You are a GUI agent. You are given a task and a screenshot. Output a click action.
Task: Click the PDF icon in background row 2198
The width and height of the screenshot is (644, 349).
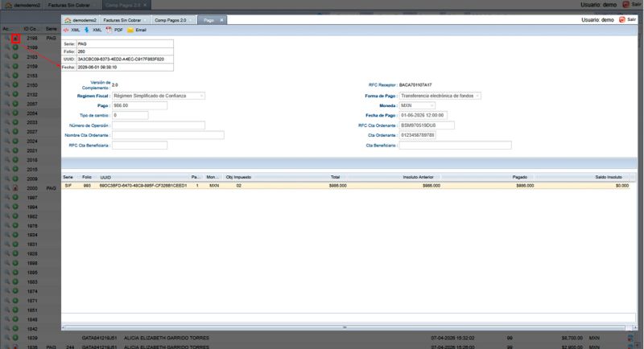pyautogui.click(x=15, y=38)
